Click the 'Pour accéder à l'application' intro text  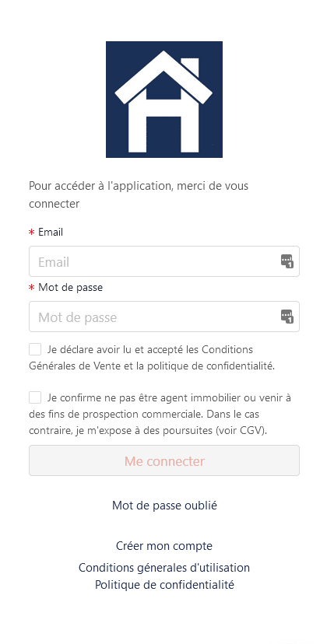[x=139, y=194]
